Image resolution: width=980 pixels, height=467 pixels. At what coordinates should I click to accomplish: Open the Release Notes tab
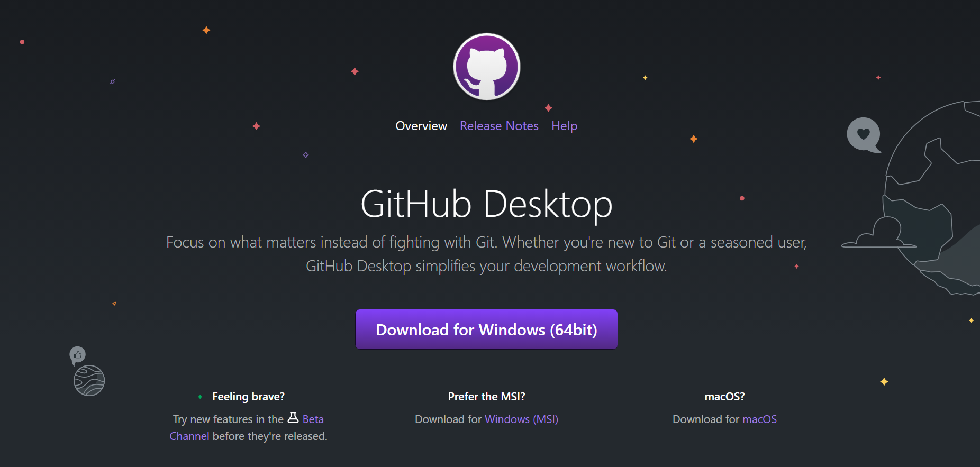[x=499, y=126]
